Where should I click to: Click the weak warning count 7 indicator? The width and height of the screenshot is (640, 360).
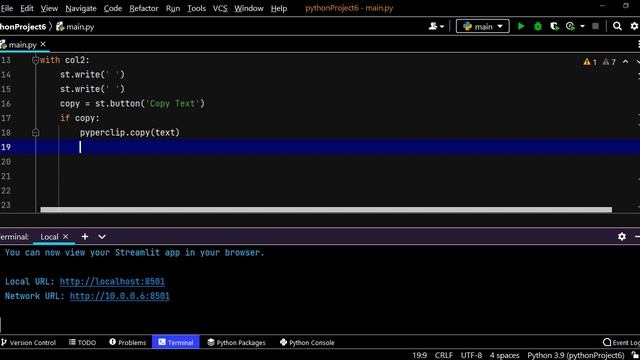click(x=609, y=62)
